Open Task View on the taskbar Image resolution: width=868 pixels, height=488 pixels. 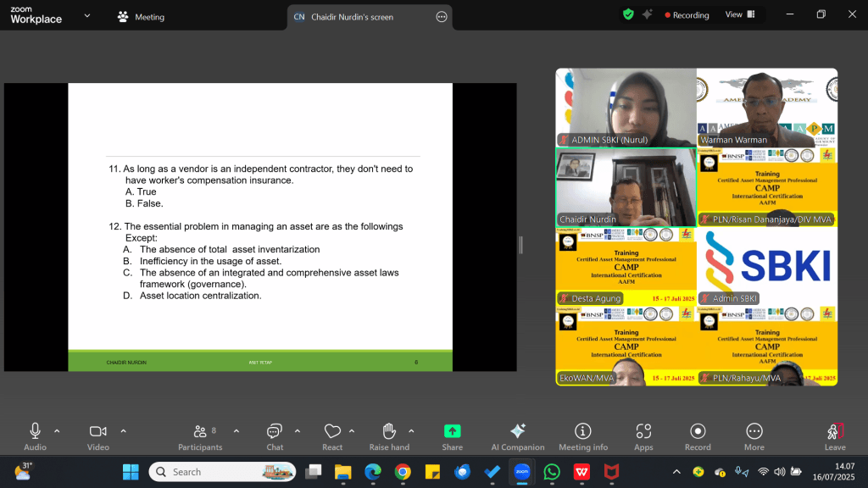coord(314,472)
